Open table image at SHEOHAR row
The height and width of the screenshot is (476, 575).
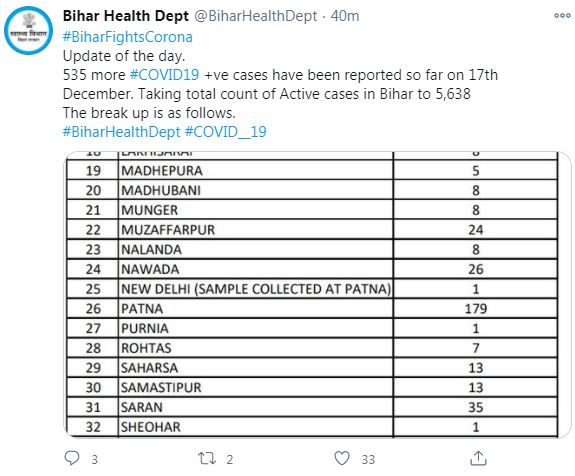tap(312, 427)
